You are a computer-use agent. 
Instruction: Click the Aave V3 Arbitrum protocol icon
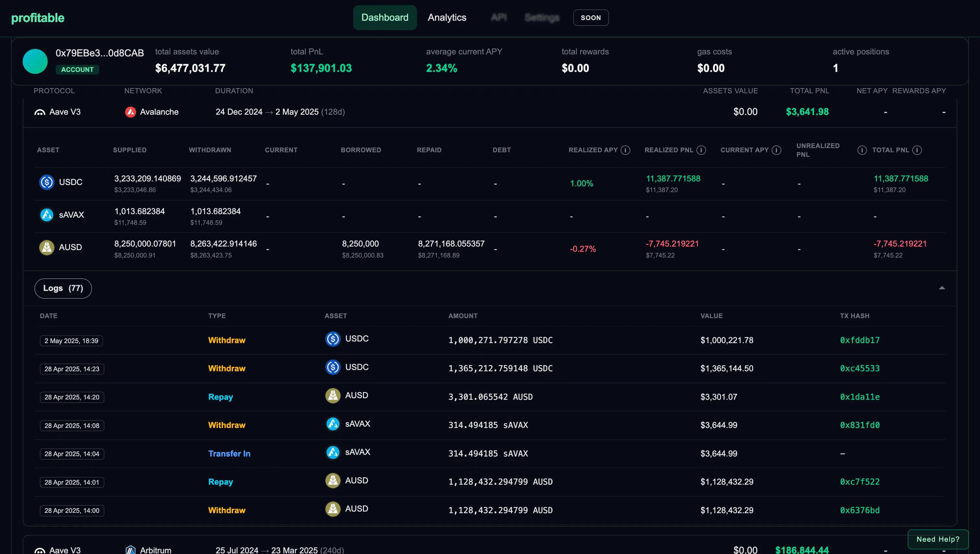point(40,550)
